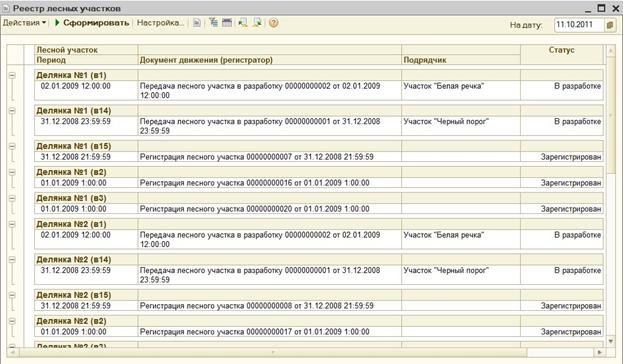Select the Делянка №2 (в14) group row

coord(319,259)
